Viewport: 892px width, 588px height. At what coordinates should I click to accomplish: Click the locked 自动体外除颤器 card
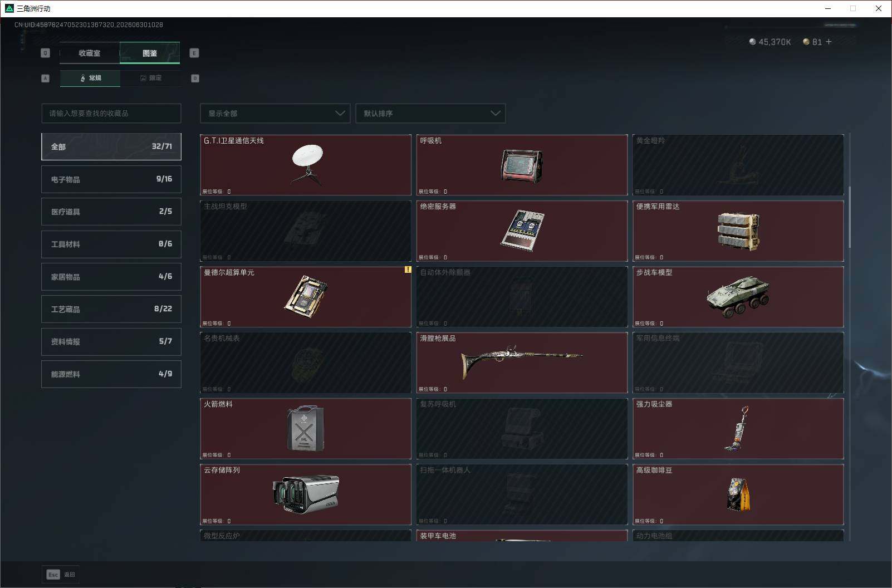tap(522, 297)
